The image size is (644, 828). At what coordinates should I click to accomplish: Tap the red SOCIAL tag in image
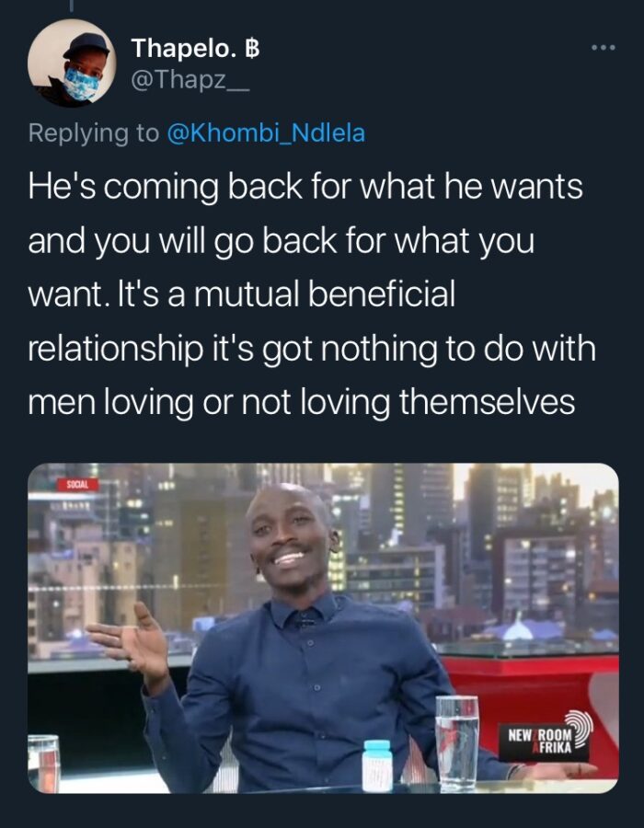[78, 484]
